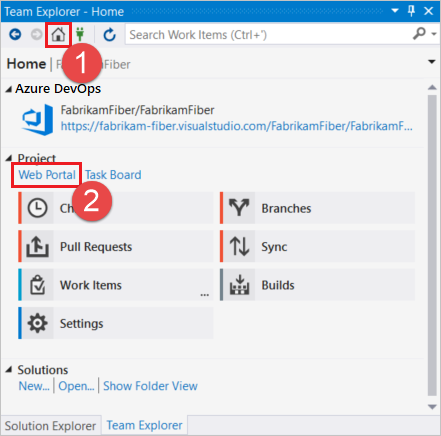Open the Branches tile
Viewport: 441px width, 436px height.
click(317, 208)
